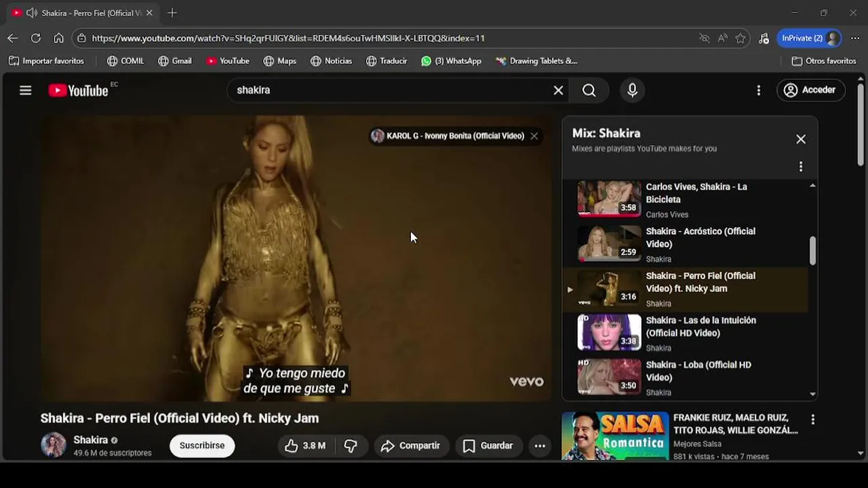
Task: Open the tracking prevention eye icon
Action: [x=704, y=38]
